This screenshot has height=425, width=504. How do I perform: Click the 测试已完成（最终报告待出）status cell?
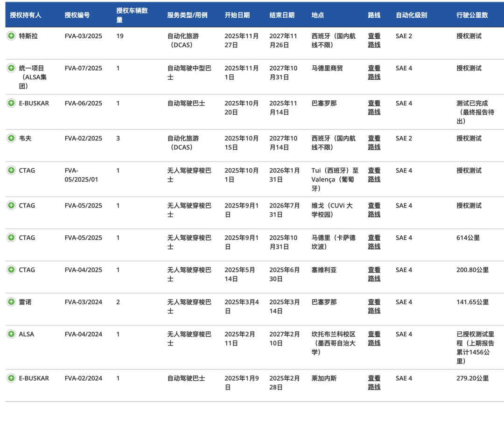pyautogui.click(x=475, y=112)
